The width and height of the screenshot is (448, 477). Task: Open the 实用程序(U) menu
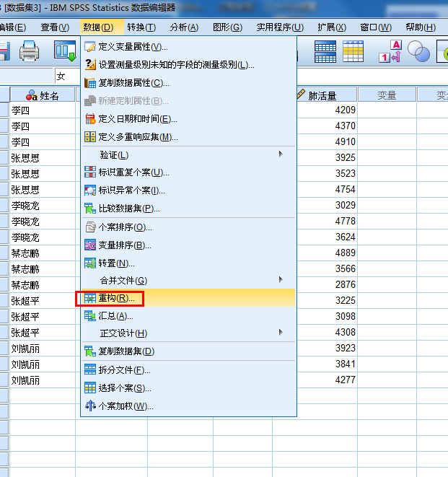point(280,27)
